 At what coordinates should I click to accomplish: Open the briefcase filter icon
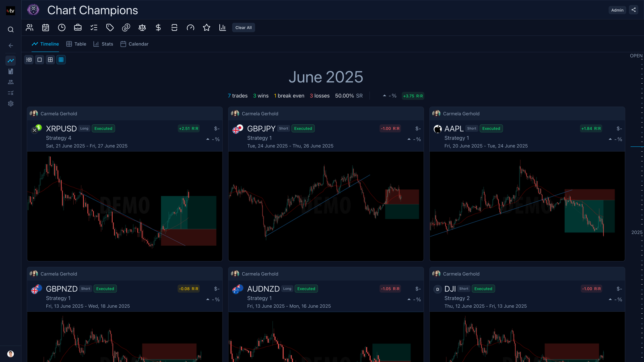click(x=78, y=27)
